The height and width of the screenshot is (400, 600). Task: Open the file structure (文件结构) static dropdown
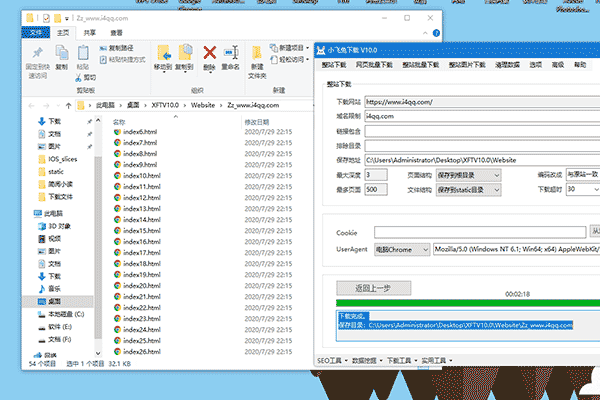click(468, 190)
